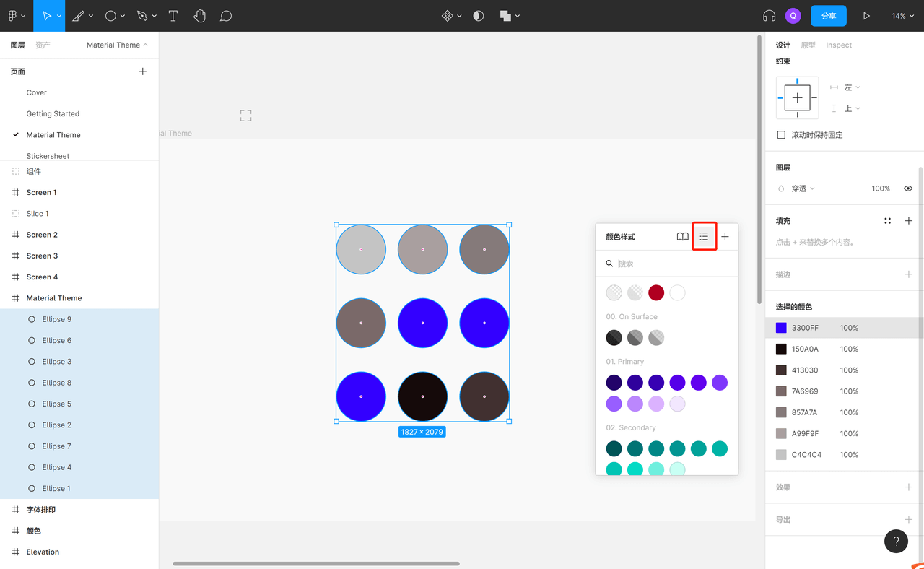Select the Hand tool
This screenshot has height=569, width=924.
point(200,16)
